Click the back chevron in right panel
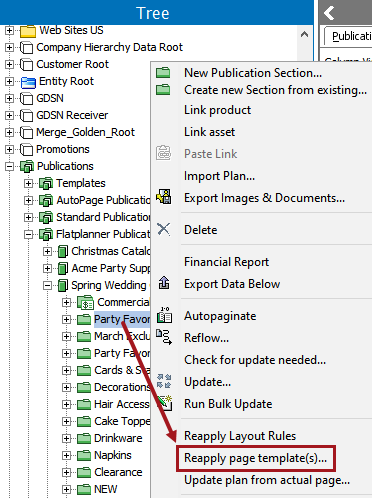Screen dimensions: 372x498 329,13
